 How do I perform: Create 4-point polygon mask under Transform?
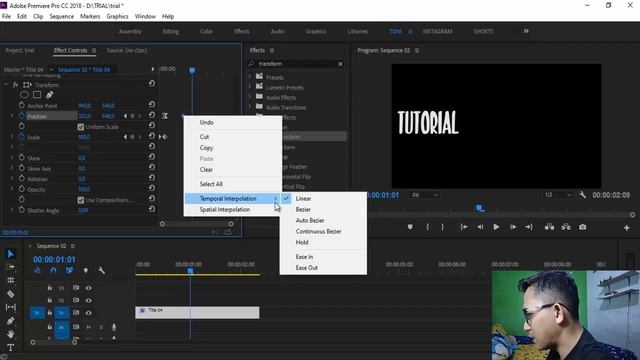(37, 95)
